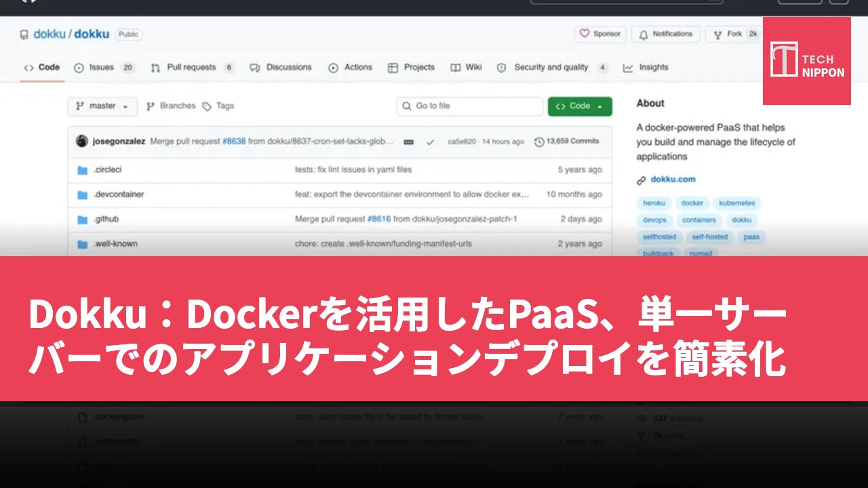Click the '10 months ago' timestamp
The image size is (868, 488).
574,195
